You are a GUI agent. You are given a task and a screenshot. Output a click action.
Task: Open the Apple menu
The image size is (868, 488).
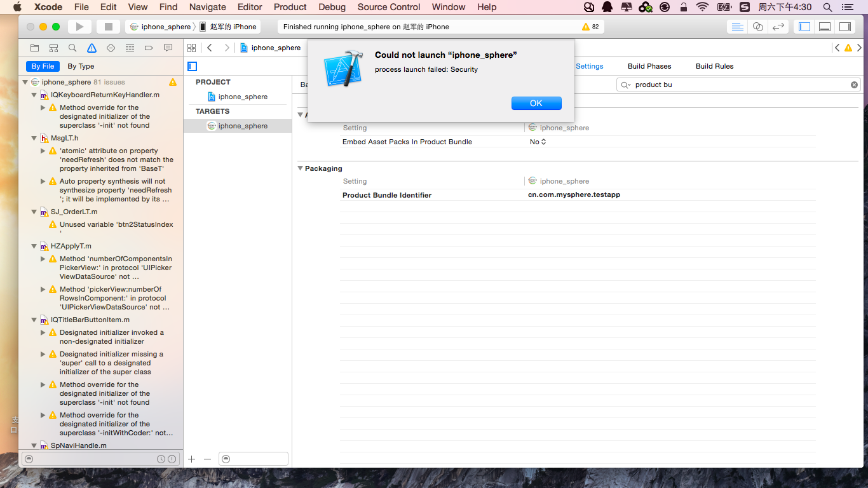tap(17, 7)
